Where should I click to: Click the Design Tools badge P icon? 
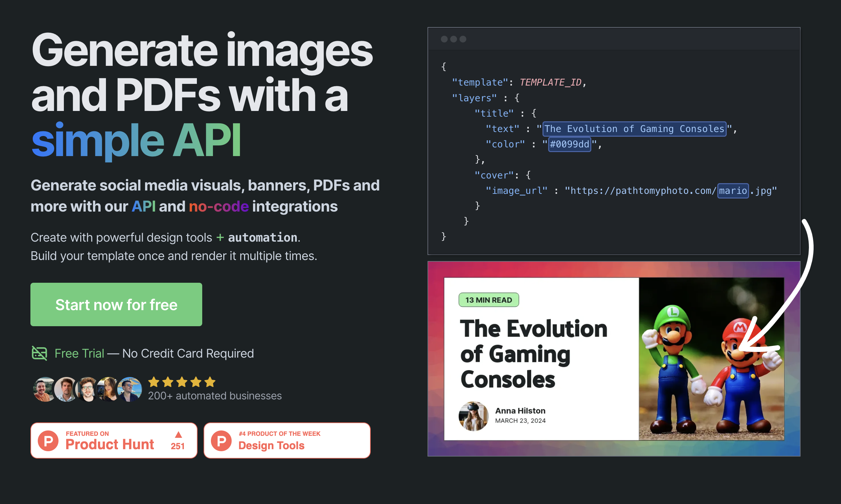point(221,441)
